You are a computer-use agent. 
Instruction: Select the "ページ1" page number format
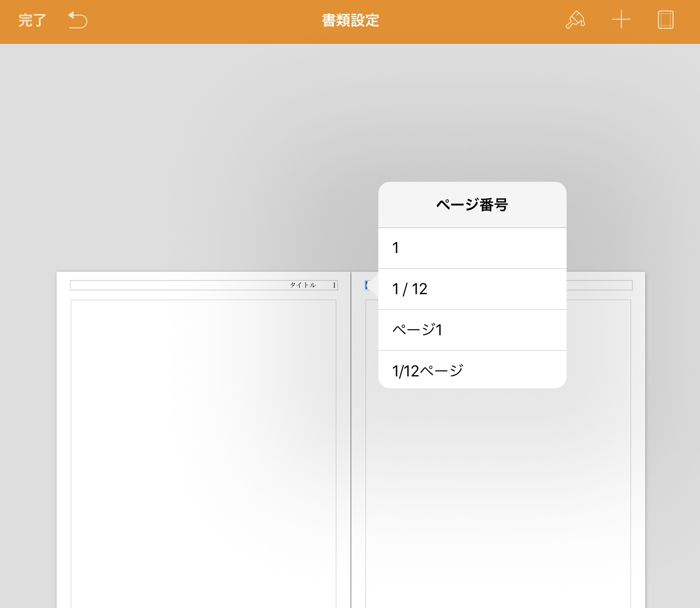point(472,330)
